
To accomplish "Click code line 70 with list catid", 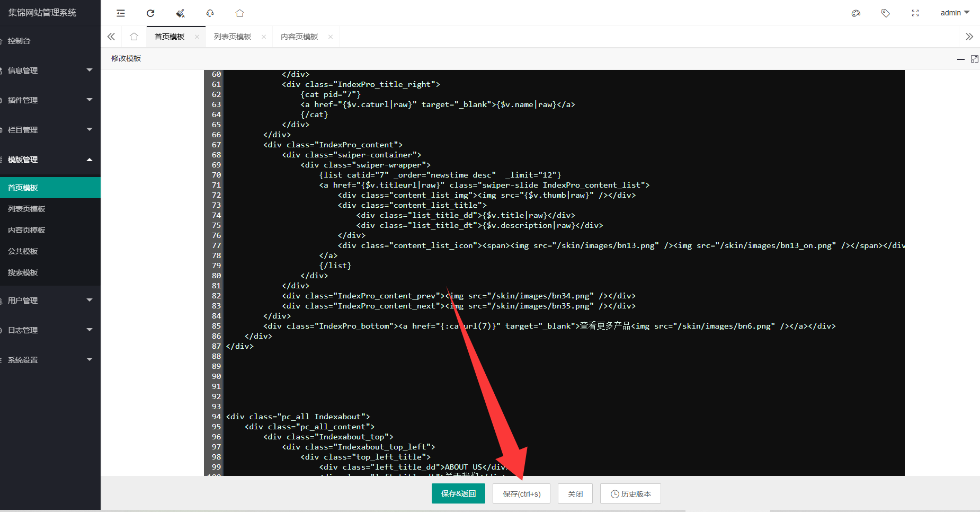I will 440,175.
